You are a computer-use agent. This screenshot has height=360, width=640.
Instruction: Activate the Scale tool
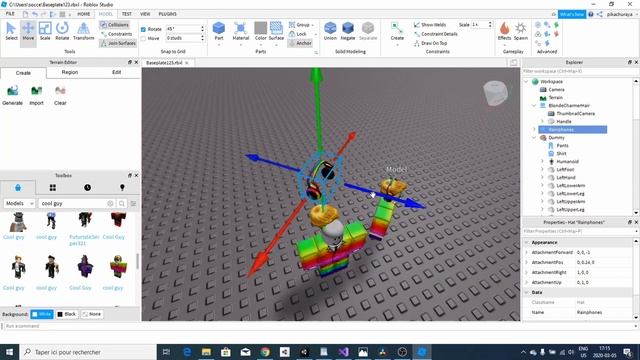[45, 31]
